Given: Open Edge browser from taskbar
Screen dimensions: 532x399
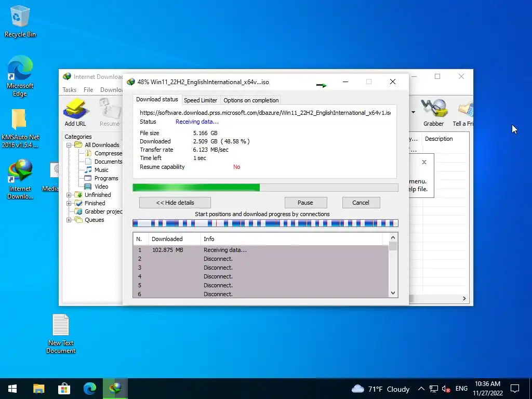Looking at the screenshot, I should tap(89, 389).
